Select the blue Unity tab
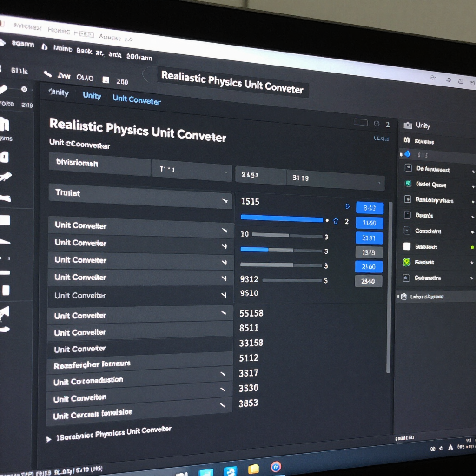Viewport: 476px width, 476px height. coord(92,95)
